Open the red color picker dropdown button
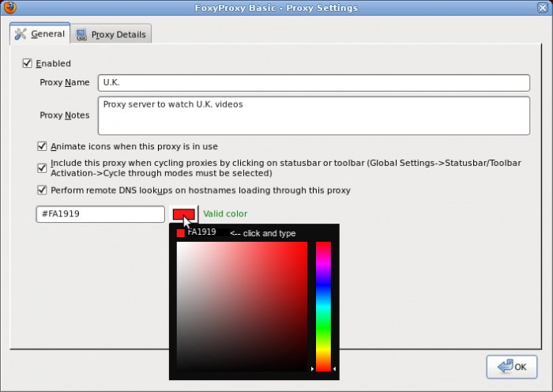 click(x=183, y=214)
